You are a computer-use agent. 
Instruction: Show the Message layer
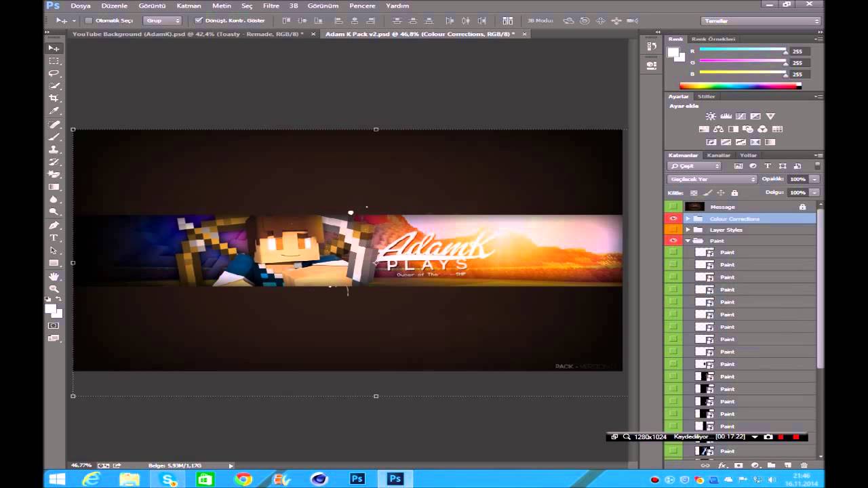coord(673,207)
